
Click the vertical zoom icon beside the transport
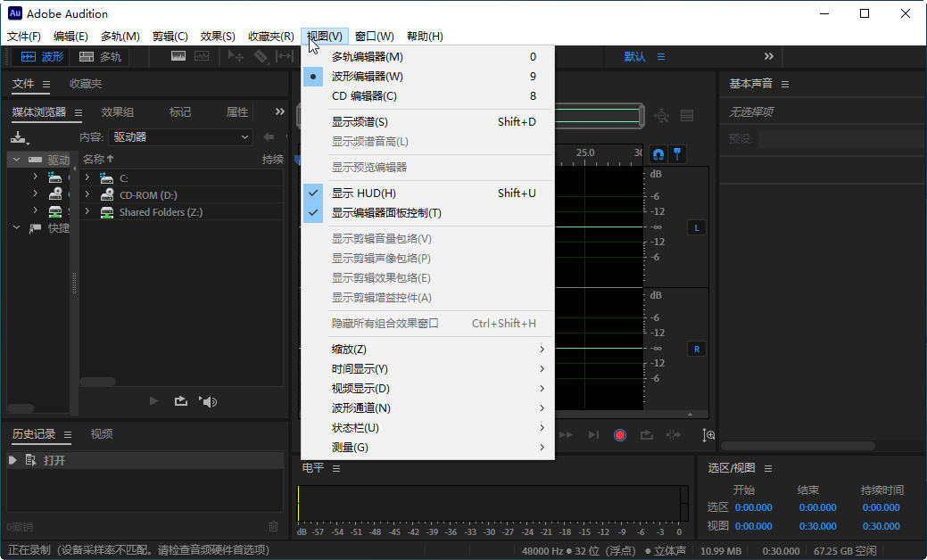tap(708, 435)
